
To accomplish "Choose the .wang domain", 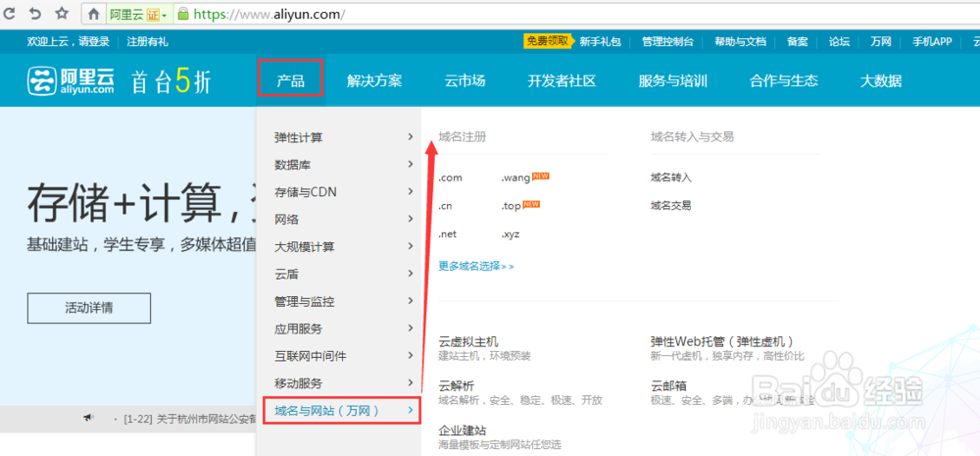I will tap(515, 177).
